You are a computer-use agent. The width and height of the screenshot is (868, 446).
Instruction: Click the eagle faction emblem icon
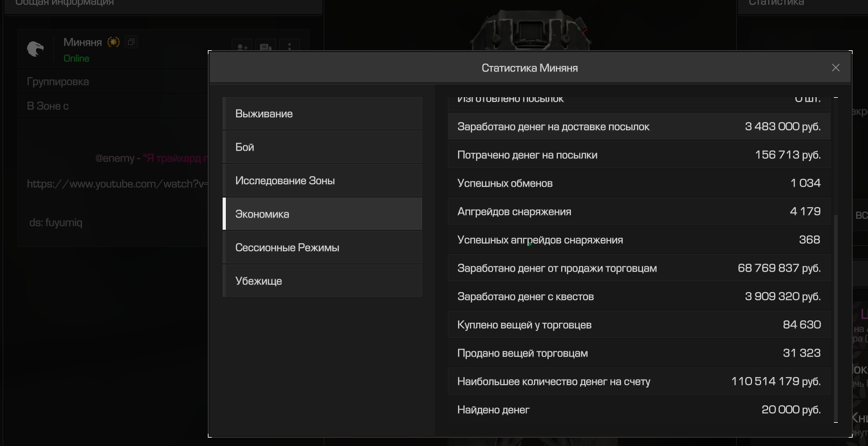[x=35, y=49]
